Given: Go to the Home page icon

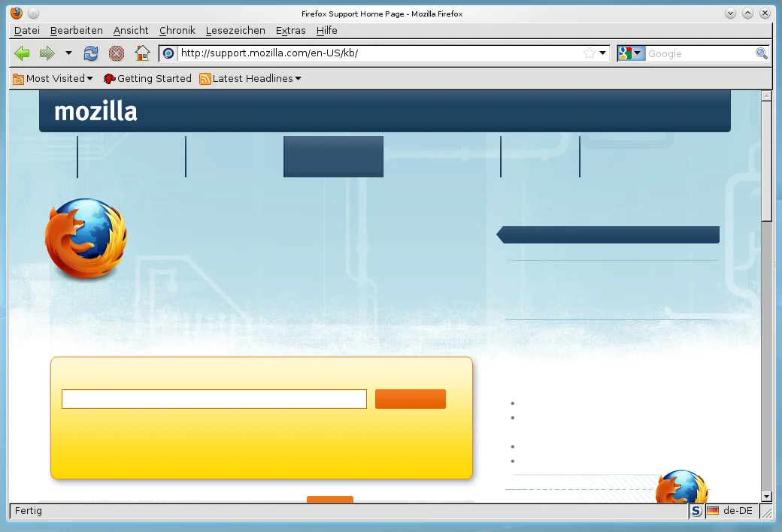Looking at the screenshot, I should 142,53.
